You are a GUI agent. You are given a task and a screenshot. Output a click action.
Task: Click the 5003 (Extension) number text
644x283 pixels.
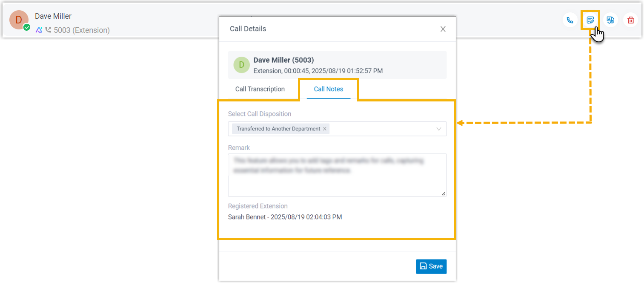(x=81, y=30)
